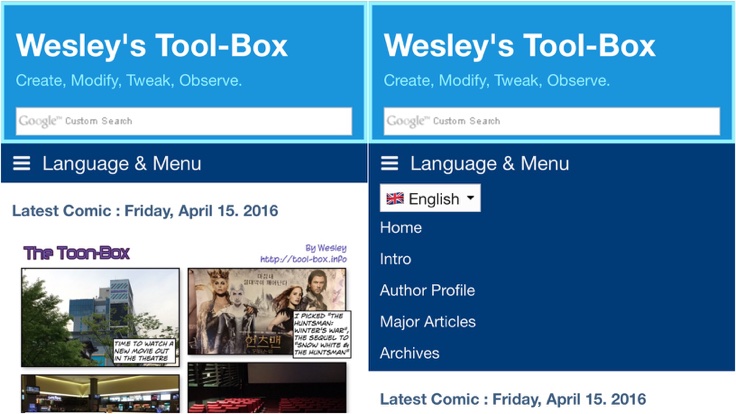Click right screen Wesley's Tool-Box title
Screen dimensions: 736x414
click(520, 46)
